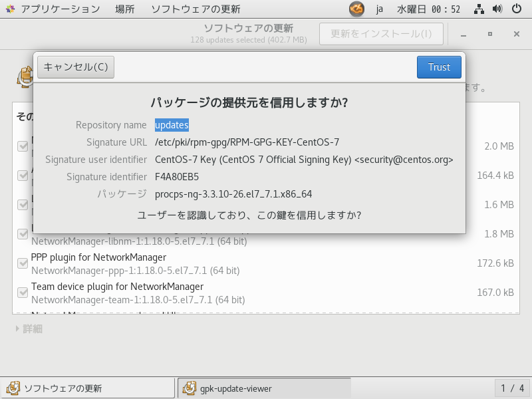Select the NetworkManager-ppp-1:1.18.0-5.el7_7.1 version text

point(136,271)
